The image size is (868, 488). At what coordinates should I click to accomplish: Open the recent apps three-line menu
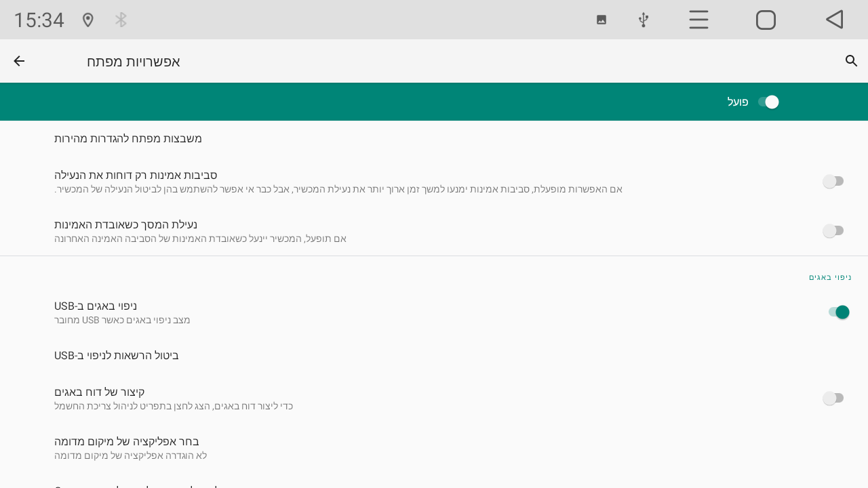pyautogui.click(x=698, y=20)
